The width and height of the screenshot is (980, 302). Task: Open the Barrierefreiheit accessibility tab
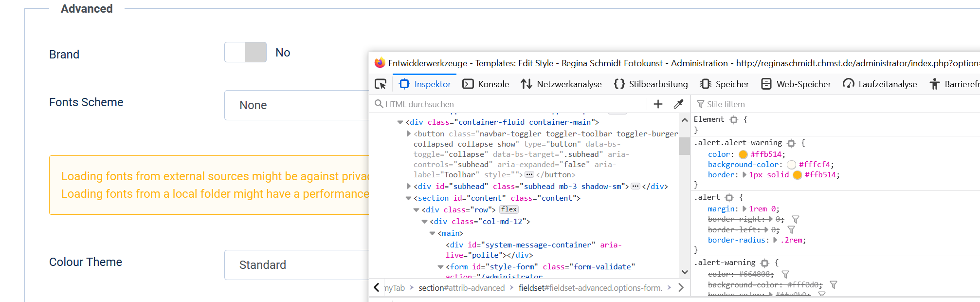pyautogui.click(x=954, y=84)
